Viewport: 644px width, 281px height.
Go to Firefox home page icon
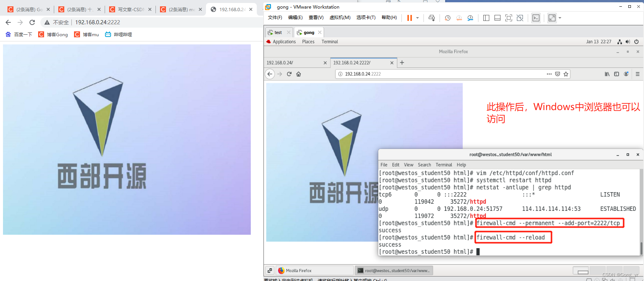299,74
